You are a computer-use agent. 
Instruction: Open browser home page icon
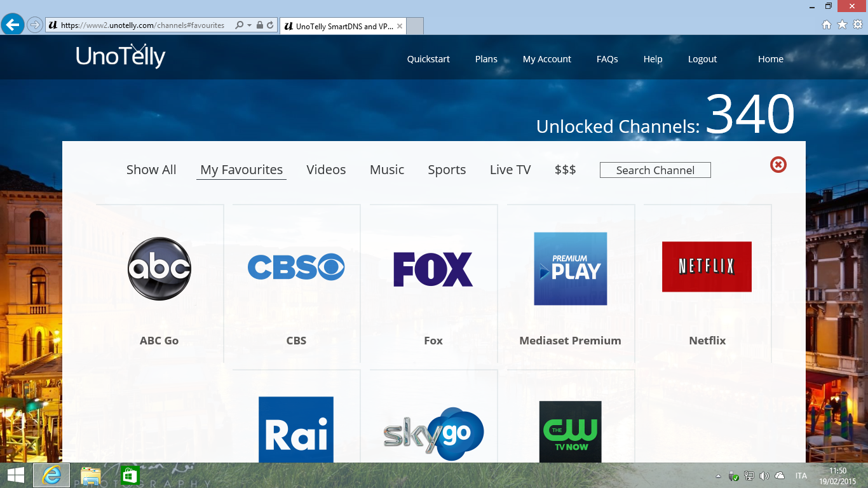point(827,25)
